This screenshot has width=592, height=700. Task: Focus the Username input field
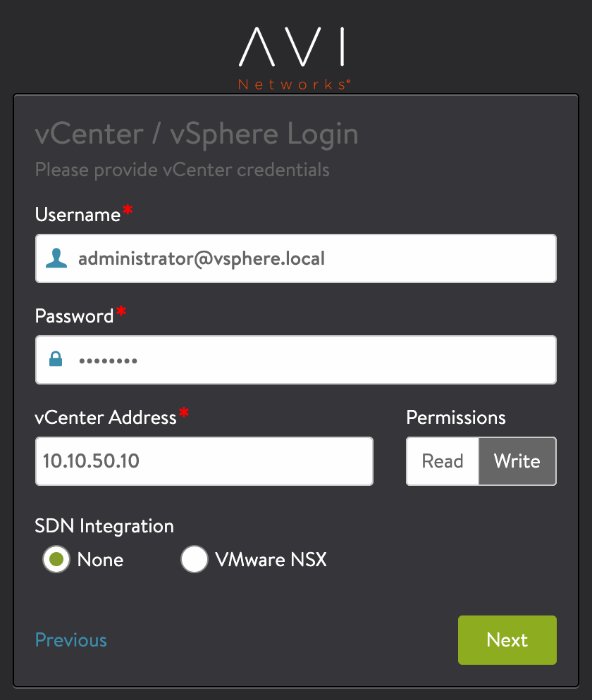pos(296,258)
